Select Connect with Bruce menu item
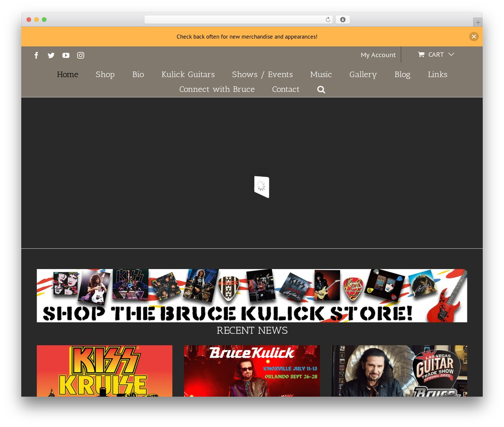Viewport: 504px width, 427px height. tap(217, 89)
